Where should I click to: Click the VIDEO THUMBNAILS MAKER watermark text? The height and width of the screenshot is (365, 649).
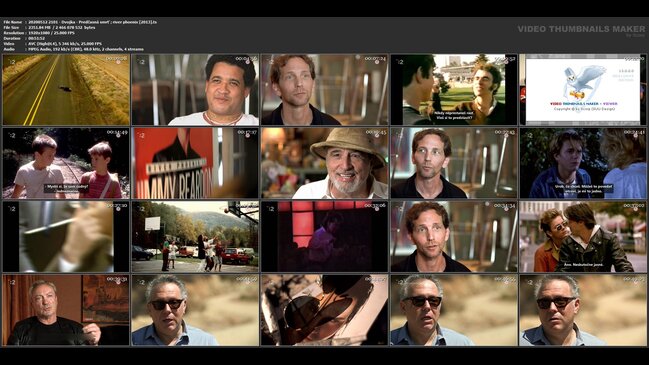coord(581,29)
